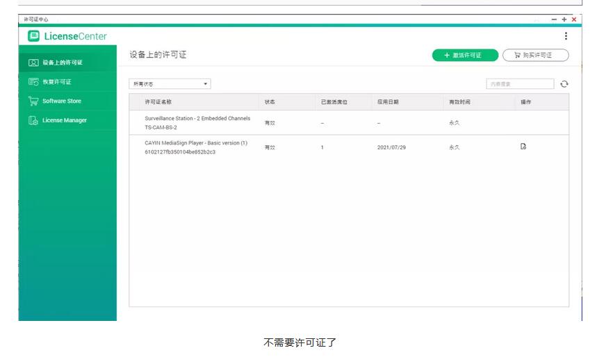Click license key 6102127fb350104be852b2c3

[180, 151]
